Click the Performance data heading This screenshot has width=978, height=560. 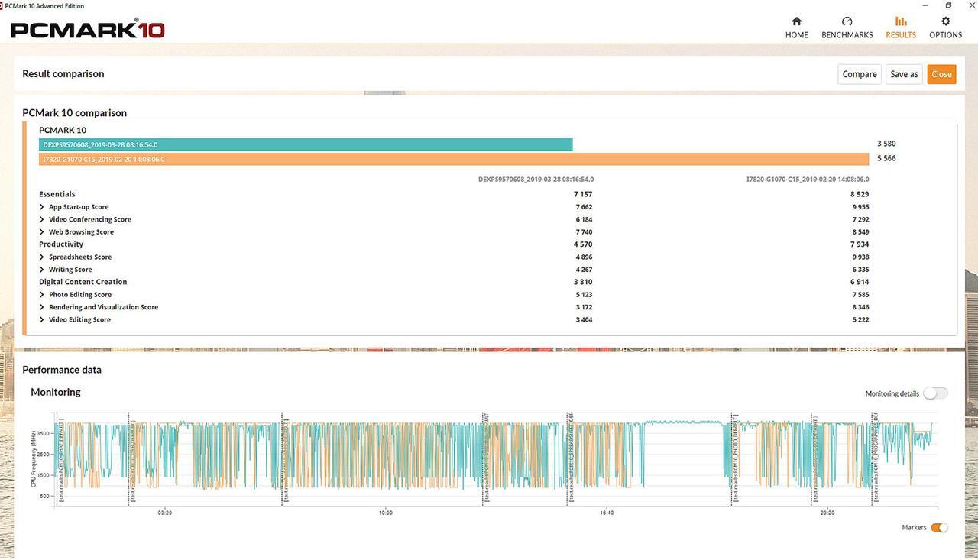62,370
